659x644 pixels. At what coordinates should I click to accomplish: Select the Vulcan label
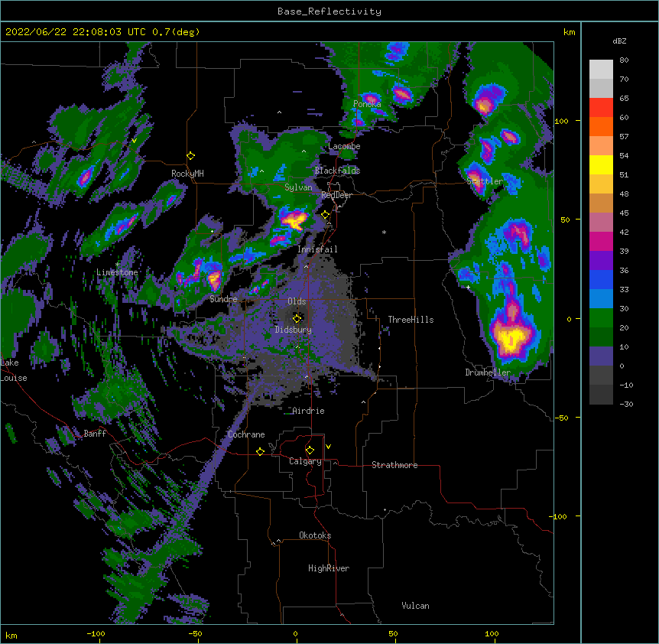pyautogui.click(x=415, y=606)
